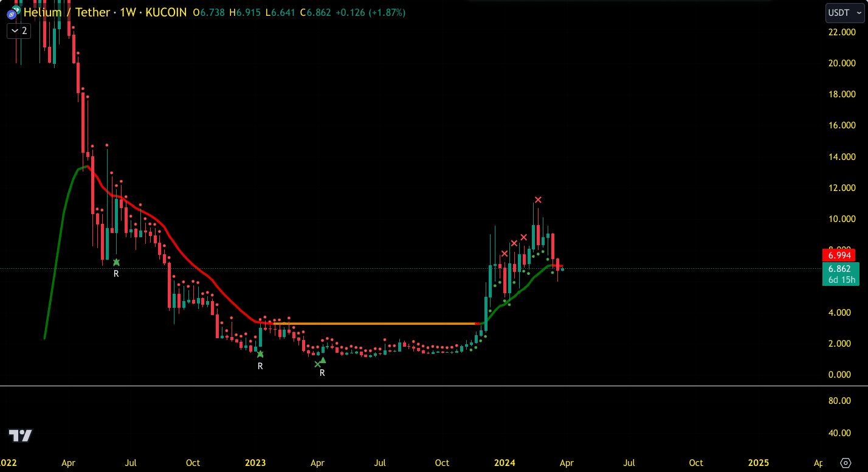Viewport: 868px width, 472px height.
Task: Click 18.000 on the price axis
Action: click(x=841, y=94)
